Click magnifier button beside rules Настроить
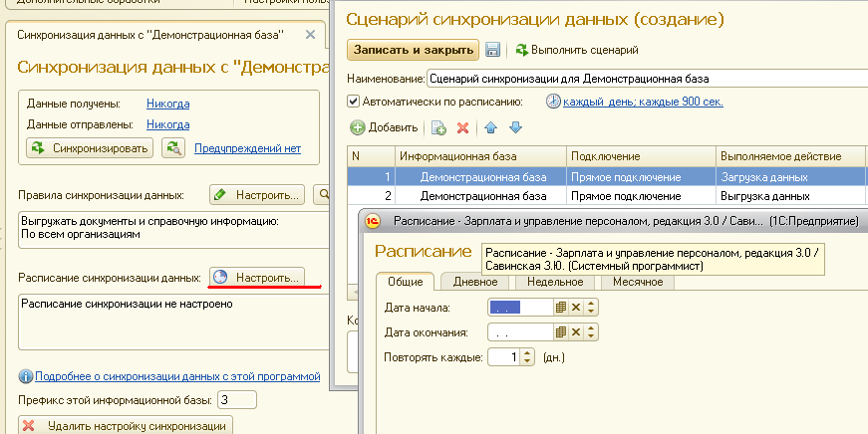 click(x=322, y=195)
